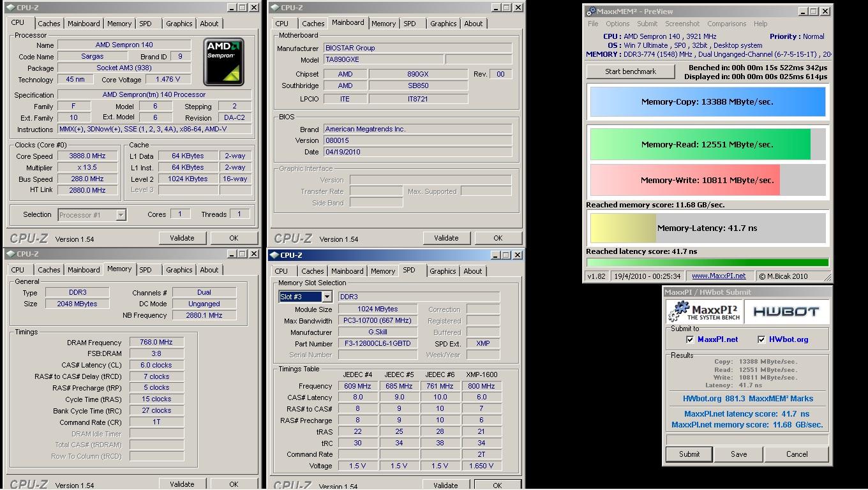Open About tab in SPD window

point(473,271)
